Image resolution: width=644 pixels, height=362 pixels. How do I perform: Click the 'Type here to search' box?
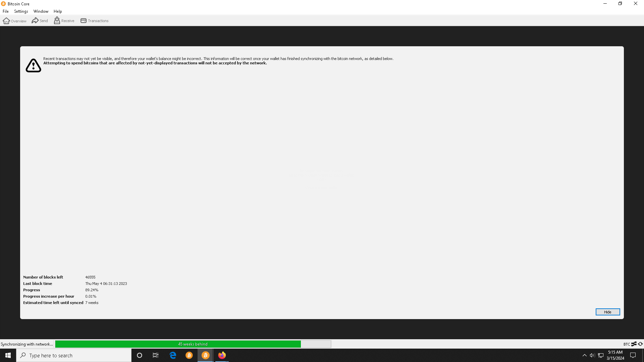pyautogui.click(x=74, y=355)
